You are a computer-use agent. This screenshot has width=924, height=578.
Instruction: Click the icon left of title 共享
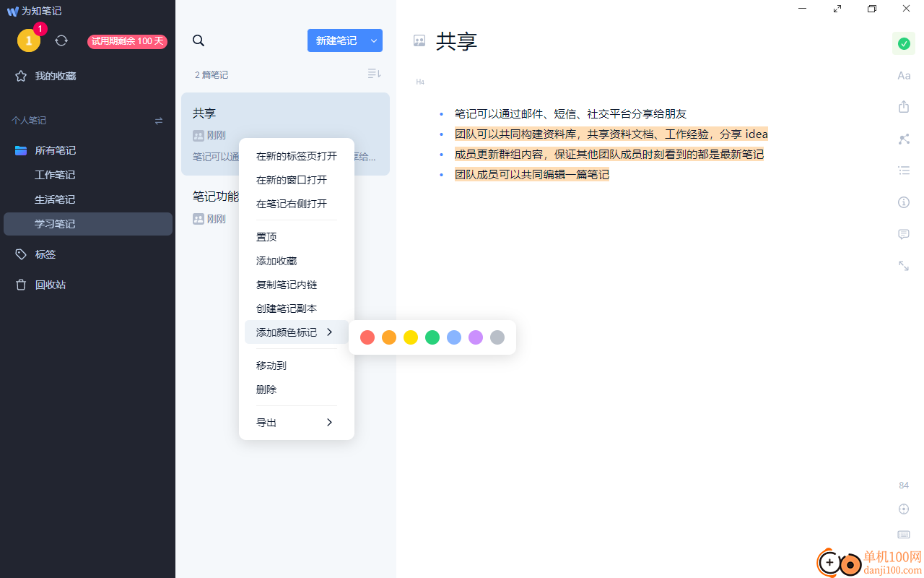click(x=419, y=41)
